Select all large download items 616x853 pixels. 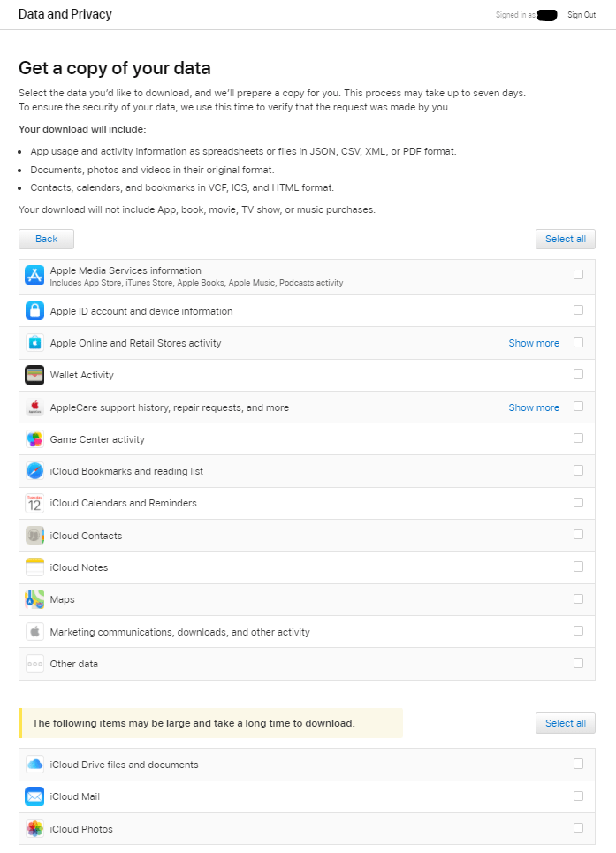click(x=565, y=722)
